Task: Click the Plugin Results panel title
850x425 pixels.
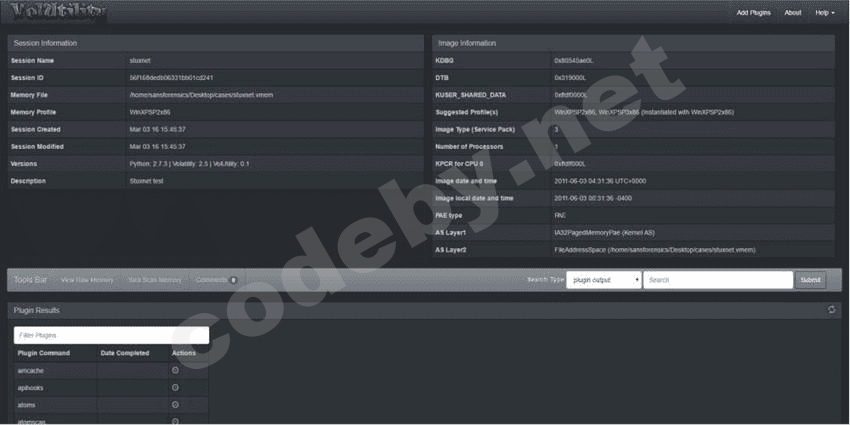Action: click(37, 310)
